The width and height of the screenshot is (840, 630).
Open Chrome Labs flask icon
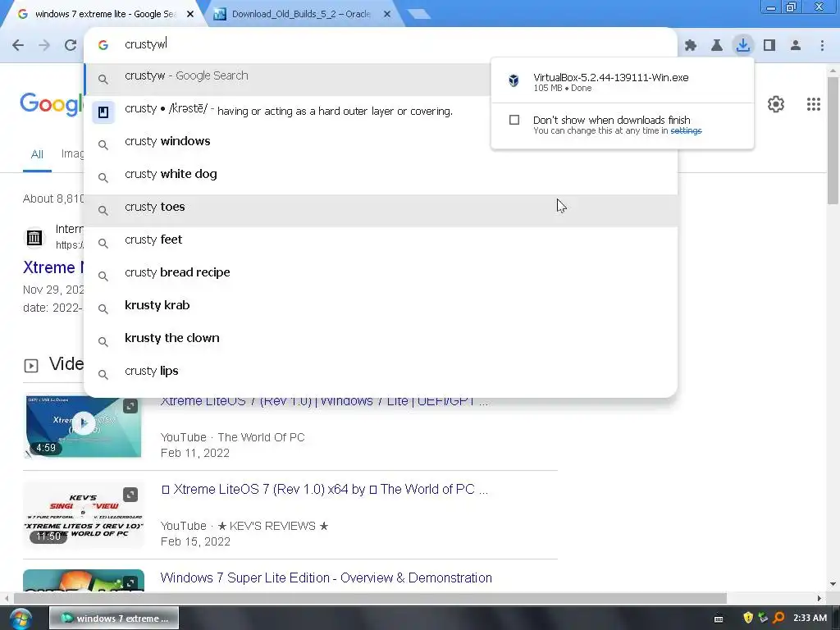717,45
